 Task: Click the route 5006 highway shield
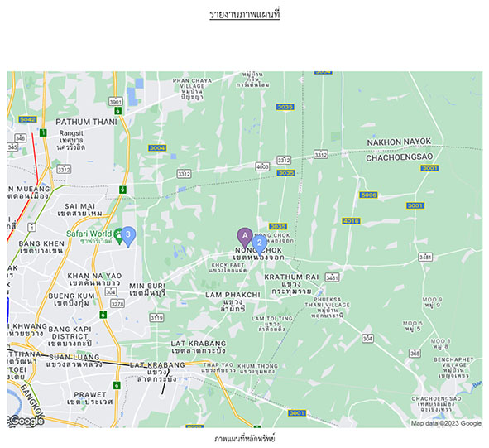(368, 195)
